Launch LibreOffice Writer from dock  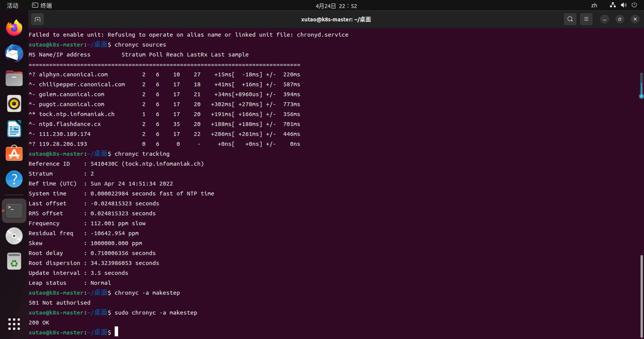pyautogui.click(x=14, y=129)
